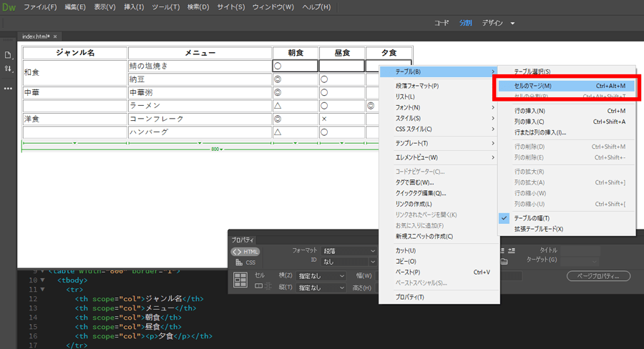Close the index.html document tab

point(55,36)
